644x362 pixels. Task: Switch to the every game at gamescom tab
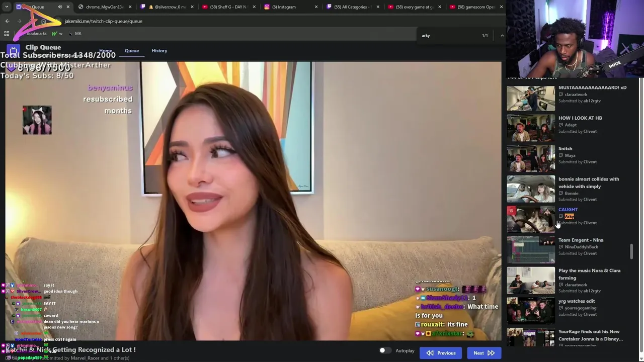click(x=415, y=7)
